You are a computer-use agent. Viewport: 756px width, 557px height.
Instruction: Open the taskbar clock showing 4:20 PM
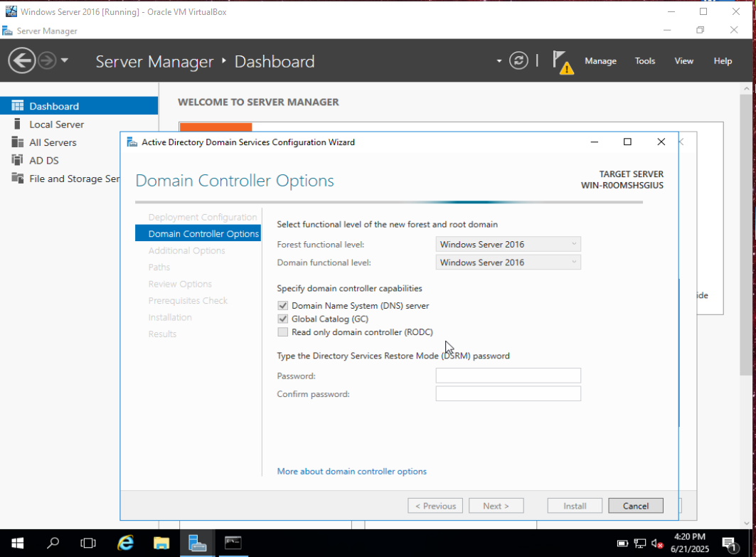tap(689, 543)
